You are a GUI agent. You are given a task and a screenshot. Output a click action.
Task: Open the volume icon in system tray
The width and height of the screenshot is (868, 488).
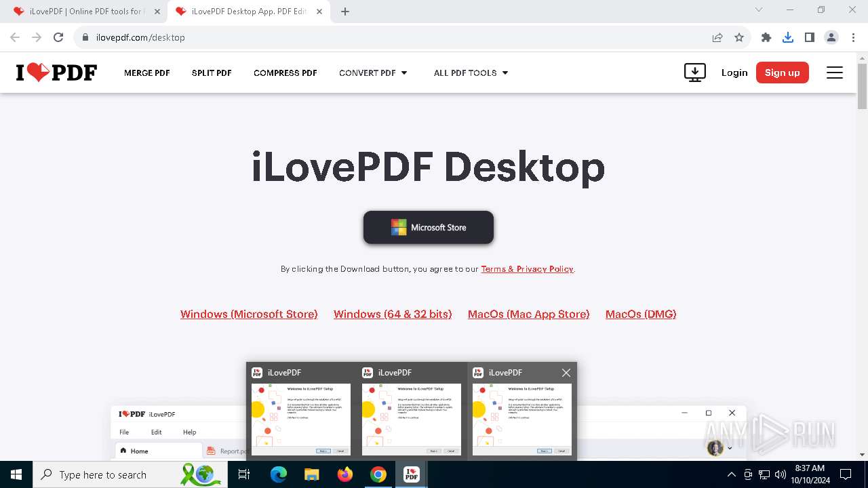781,474
